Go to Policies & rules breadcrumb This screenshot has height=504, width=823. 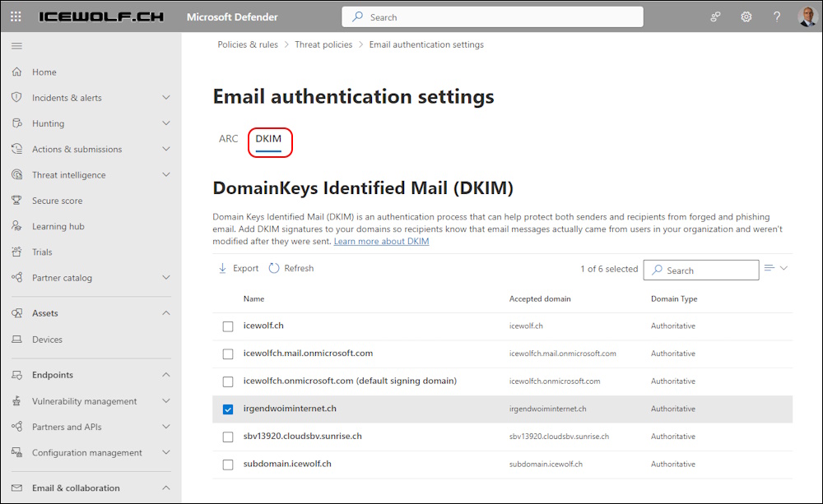248,44
